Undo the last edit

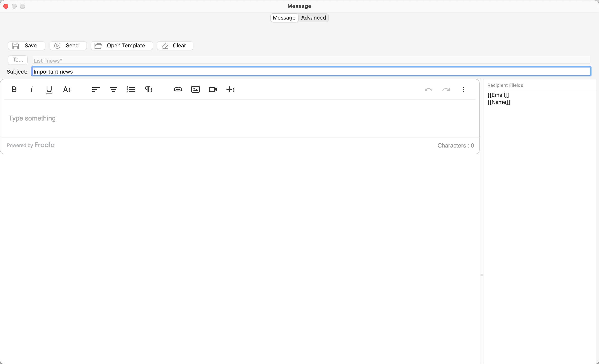coord(428,89)
